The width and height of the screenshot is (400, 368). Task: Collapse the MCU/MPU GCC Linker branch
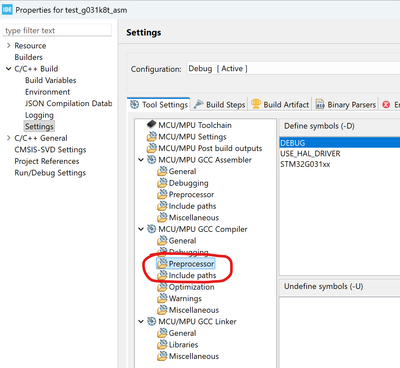coord(141,322)
